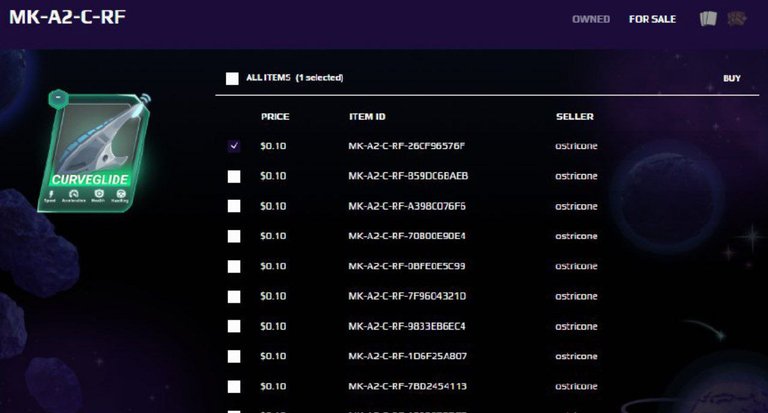
Task: Select the Curveglide card thumbnail
Action: click(94, 151)
